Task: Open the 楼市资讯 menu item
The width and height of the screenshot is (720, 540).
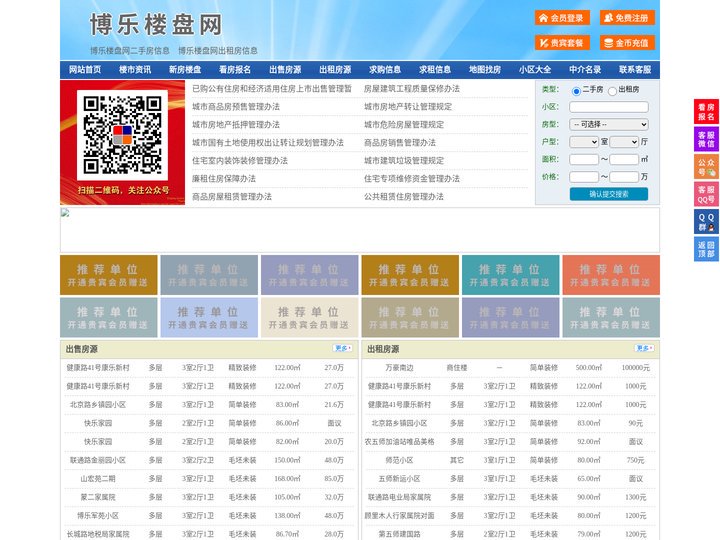Action: pyautogui.click(x=135, y=70)
